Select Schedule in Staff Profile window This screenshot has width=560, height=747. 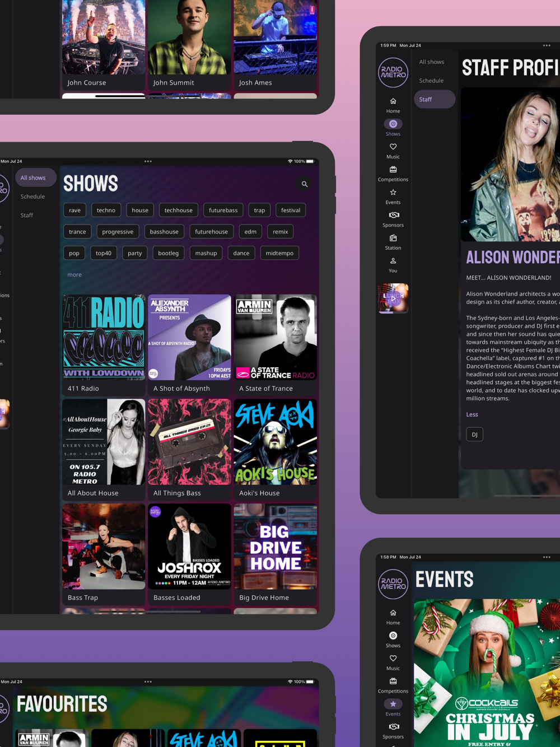click(431, 81)
